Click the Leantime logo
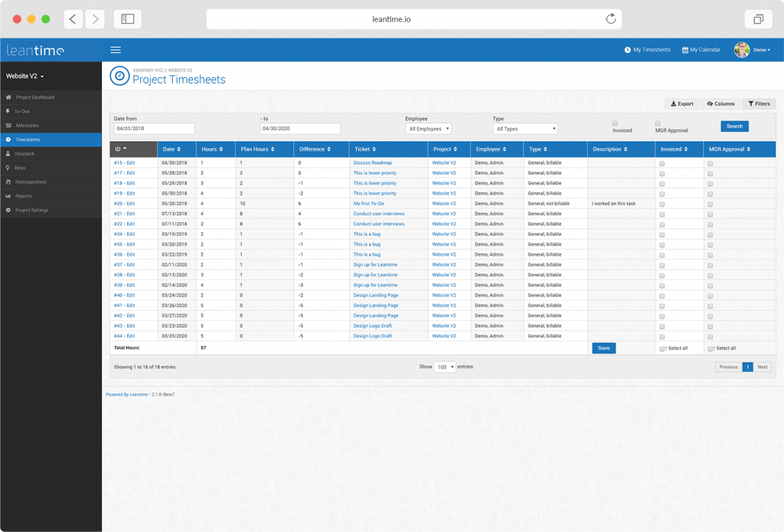Image resolution: width=784 pixels, height=532 pixels. click(x=35, y=51)
